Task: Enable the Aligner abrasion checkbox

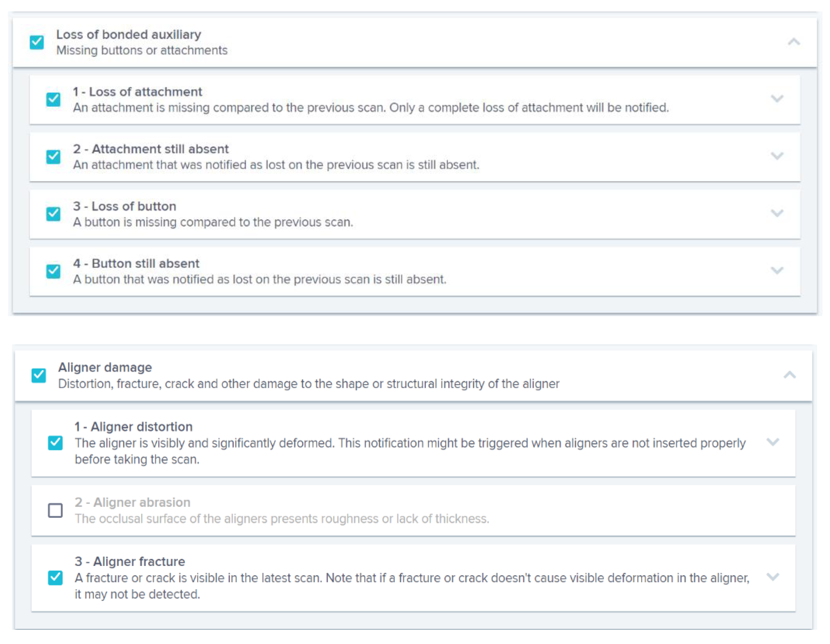Action: pos(56,510)
